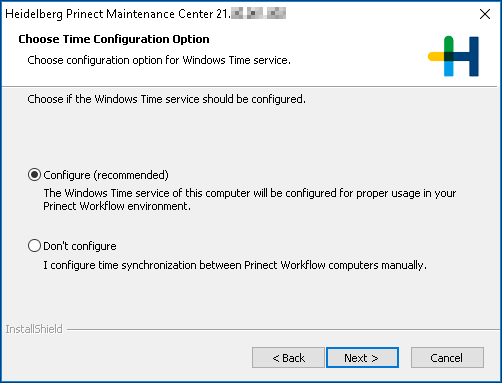Go back with the < Back button
The width and height of the screenshot is (502, 383).
click(x=288, y=358)
